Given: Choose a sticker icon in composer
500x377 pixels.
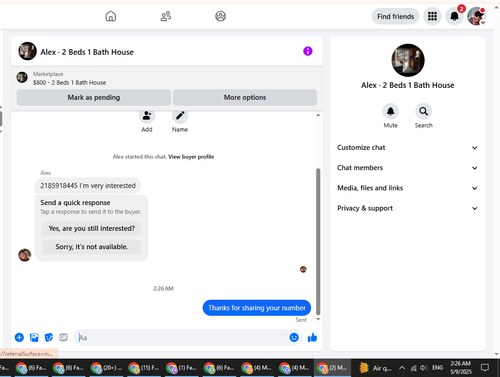Looking at the screenshot, I should (49, 338).
